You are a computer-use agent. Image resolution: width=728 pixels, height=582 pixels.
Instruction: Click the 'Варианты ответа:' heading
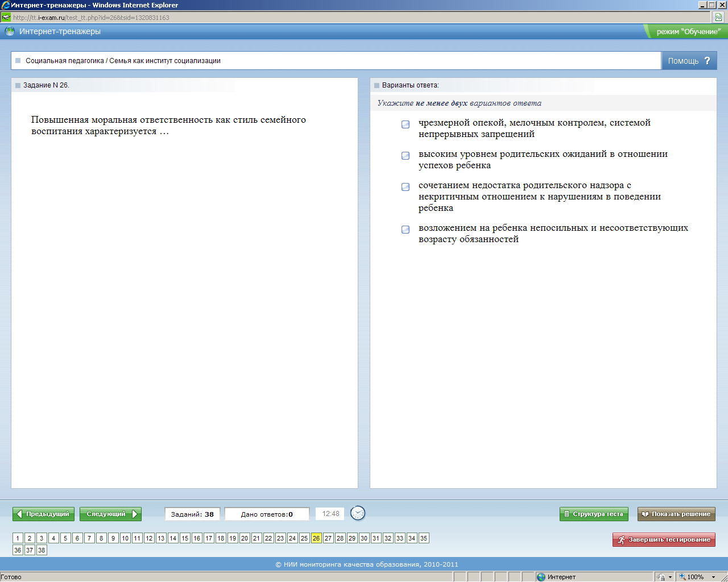[410, 85]
